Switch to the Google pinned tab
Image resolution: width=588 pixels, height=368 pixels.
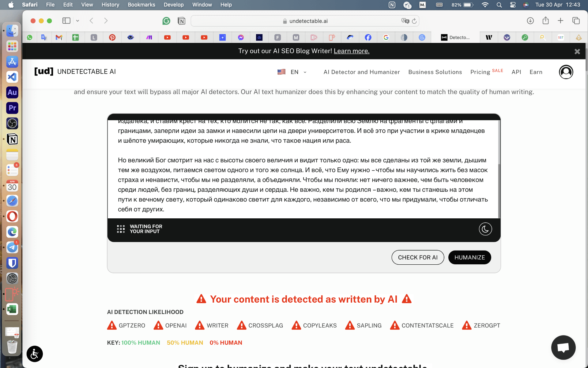click(386, 37)
